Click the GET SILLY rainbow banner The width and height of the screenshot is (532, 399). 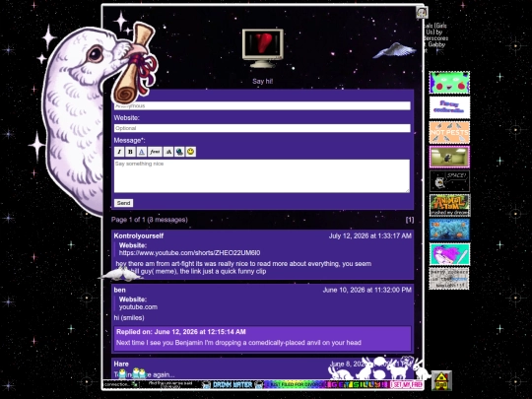(x=357, y=385)
